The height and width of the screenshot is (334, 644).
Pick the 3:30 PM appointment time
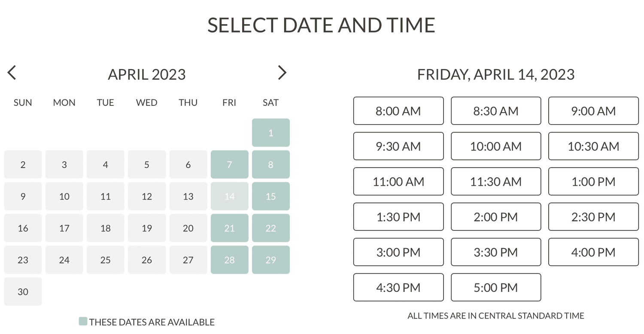point(496,252)
